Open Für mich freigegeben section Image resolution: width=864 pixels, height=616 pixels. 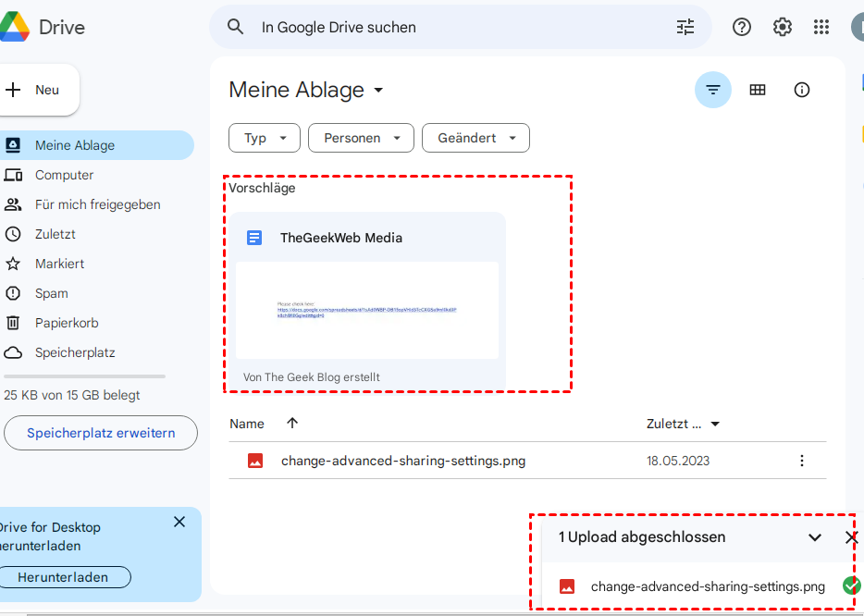97,204
